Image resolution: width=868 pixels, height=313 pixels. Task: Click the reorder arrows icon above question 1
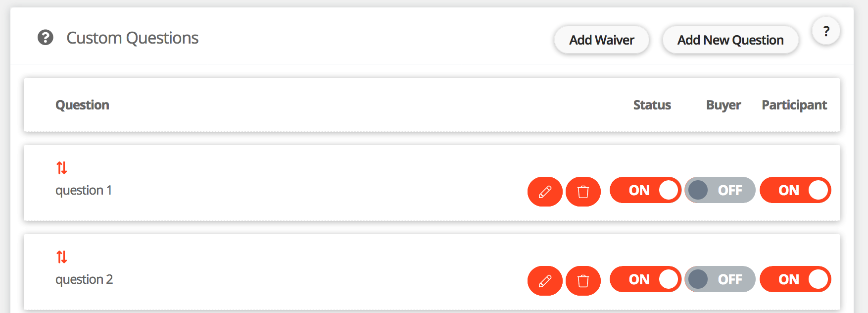point(62,168)
